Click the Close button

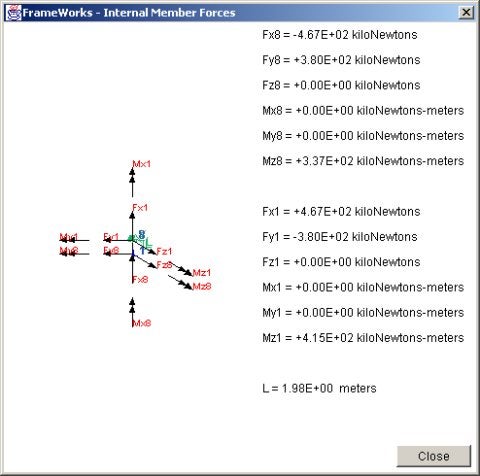click(x=434, y=456)
